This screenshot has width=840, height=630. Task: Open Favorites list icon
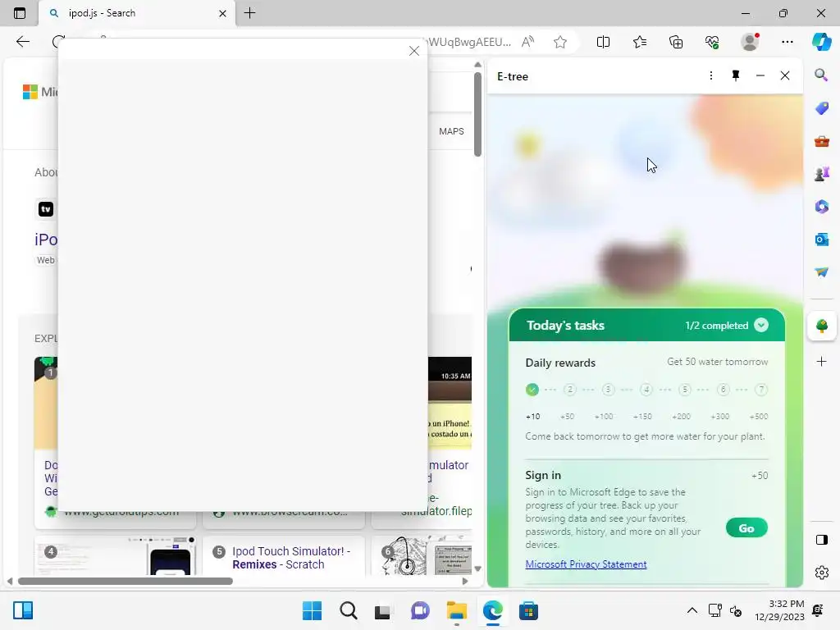coord(640,42)
